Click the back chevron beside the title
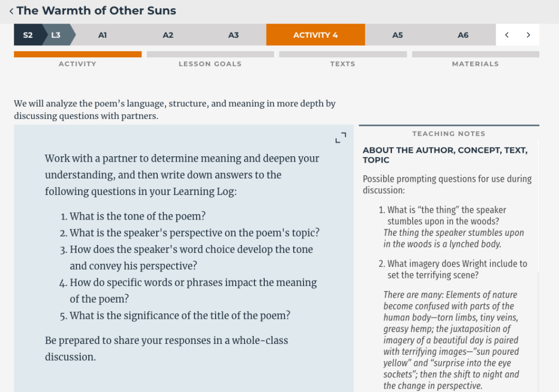This screenshot has width=559, height=392. pyautogui.click(x=11, y=11)
